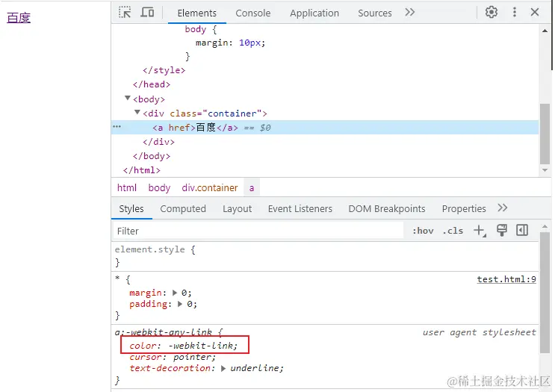This screenshot has width=555, height=392.
Task: Select the anchor href element row
Action: 325,128
